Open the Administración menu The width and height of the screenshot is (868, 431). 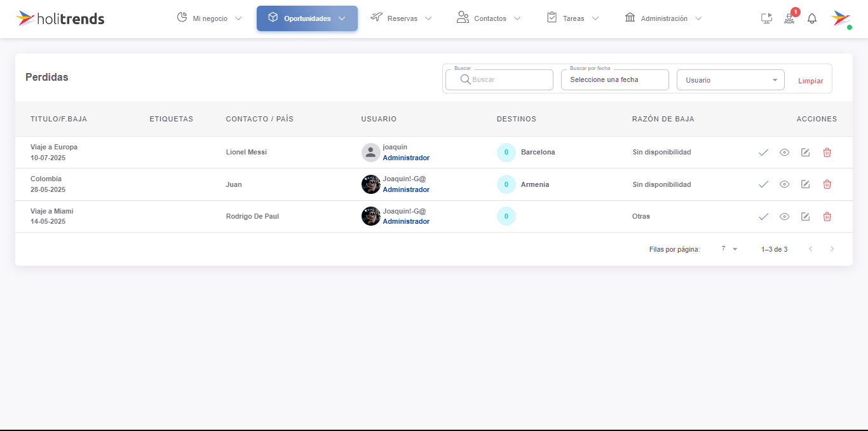(x=663, y=18)
